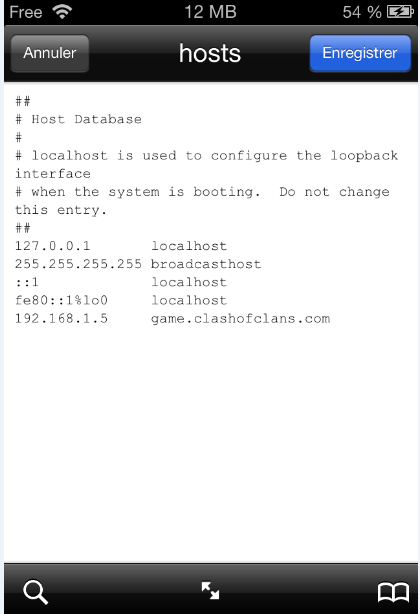Tap the magnifying glass search icon
Viewport: 420px width, 614px height.
click(36, 592)
